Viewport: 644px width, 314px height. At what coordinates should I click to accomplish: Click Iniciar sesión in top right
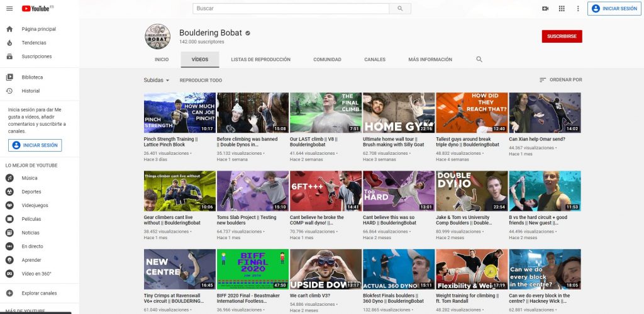pyautogui.click(x=614, y=8)
